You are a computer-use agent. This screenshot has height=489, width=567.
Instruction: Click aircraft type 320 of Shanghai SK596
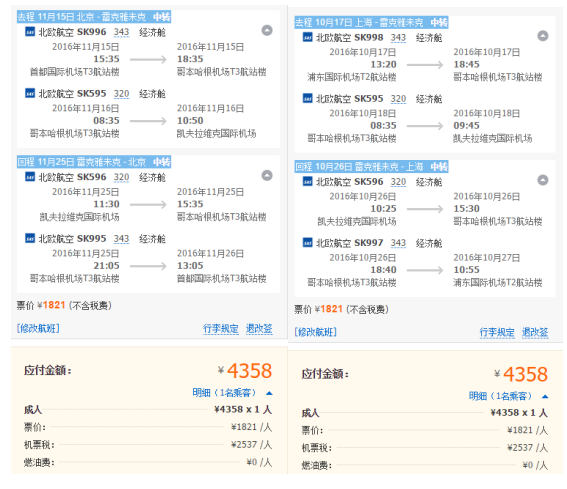(398, 182)
